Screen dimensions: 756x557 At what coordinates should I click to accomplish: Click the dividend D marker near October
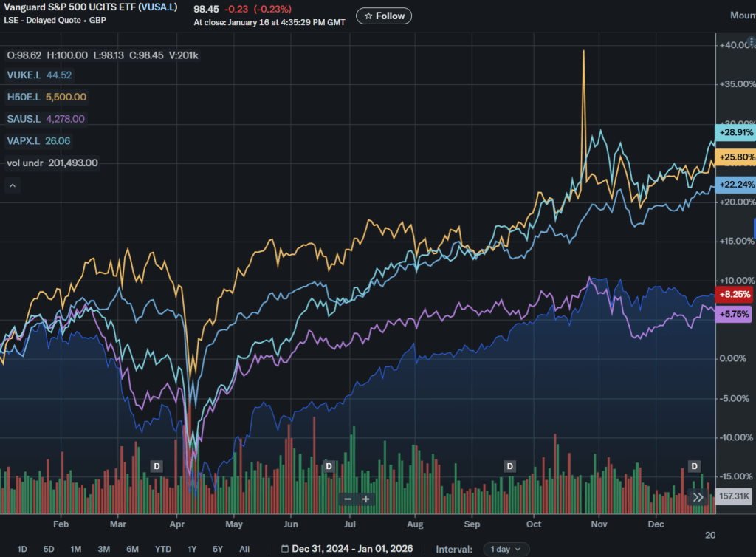tap(509, 466)
